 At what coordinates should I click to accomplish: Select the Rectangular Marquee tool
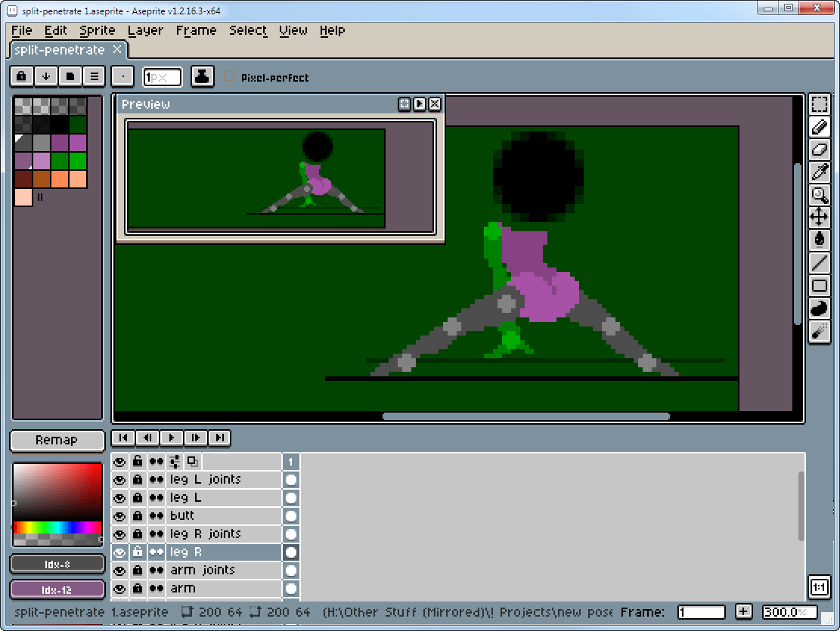(819, 104)
